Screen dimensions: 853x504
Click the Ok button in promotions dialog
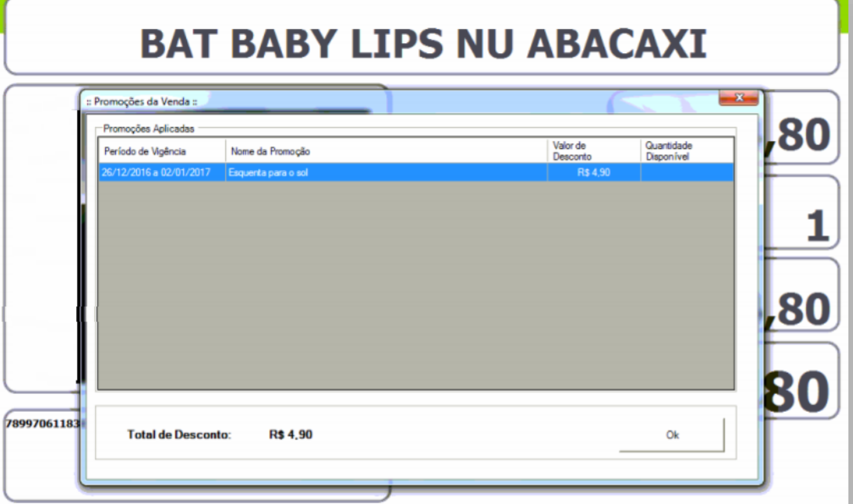coord(672,435)
